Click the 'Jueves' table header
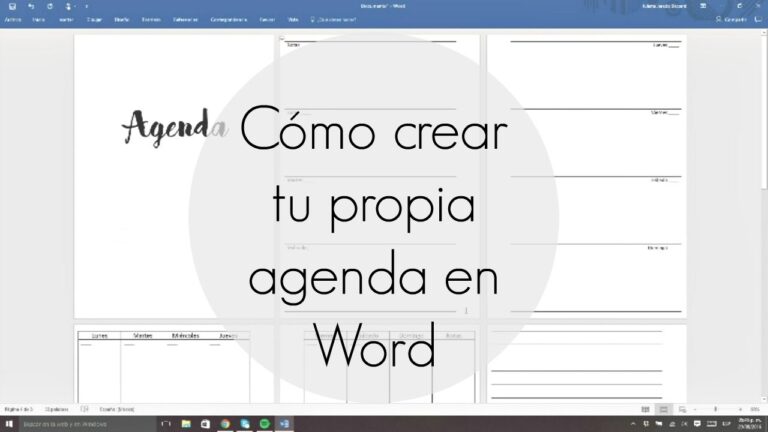The width and height of the screenshot is (768, 432). click(x=228, y=336)
